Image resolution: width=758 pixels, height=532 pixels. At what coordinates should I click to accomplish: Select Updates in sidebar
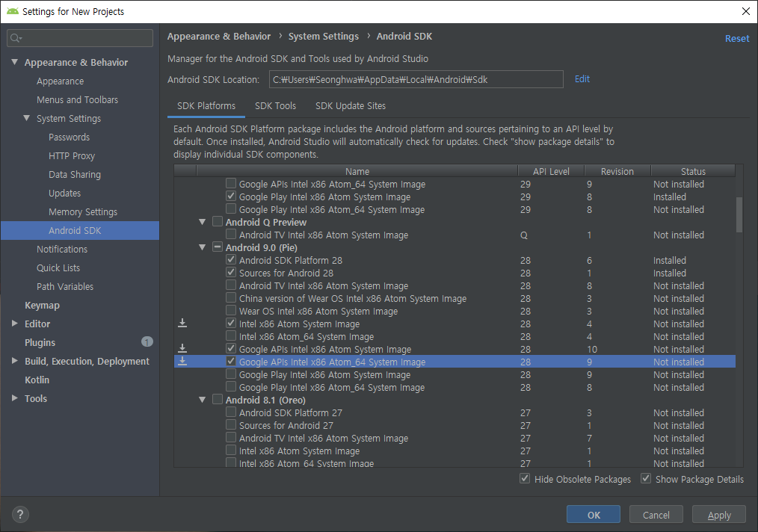coord(64,193)
